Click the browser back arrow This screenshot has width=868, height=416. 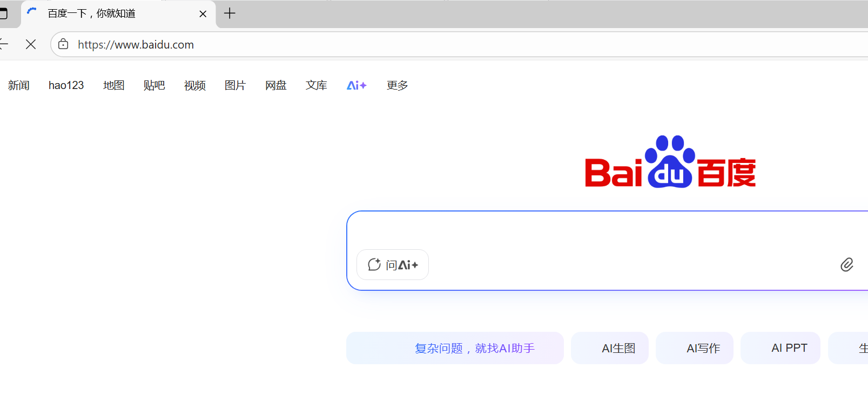click(3, 44)
